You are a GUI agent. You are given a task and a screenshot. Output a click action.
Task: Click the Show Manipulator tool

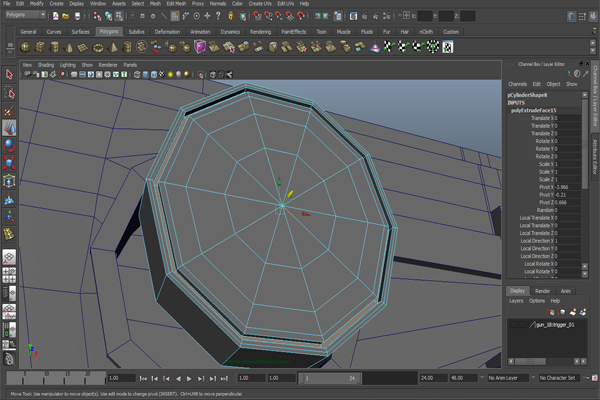[9, 216]
